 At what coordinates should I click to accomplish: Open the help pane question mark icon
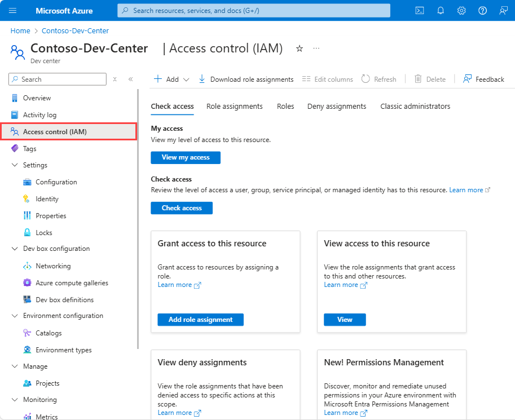pyautogui.click(x=482, y=10)
